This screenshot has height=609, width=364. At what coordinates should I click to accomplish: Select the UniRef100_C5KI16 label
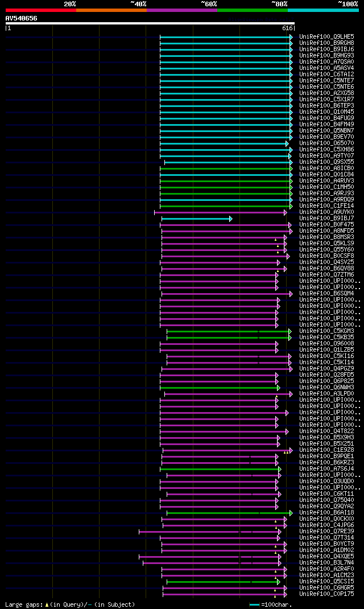tap(326, 356)
